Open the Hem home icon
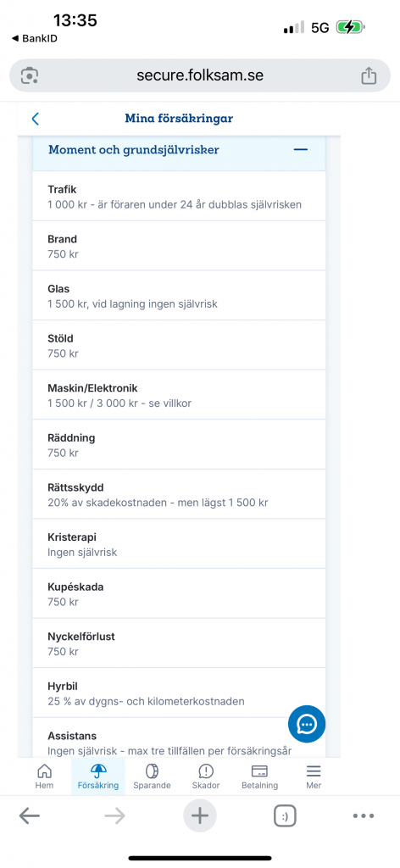400x868 pixels. [44, 776]
